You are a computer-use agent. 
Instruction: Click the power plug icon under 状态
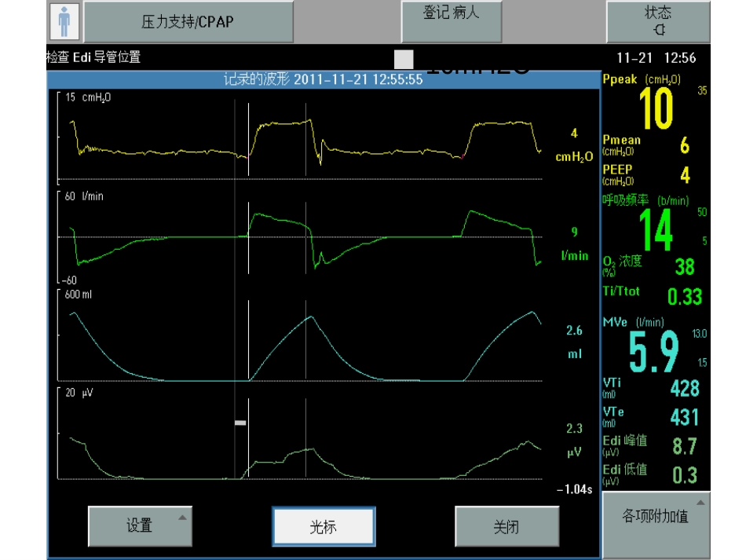tap(659, 30)
